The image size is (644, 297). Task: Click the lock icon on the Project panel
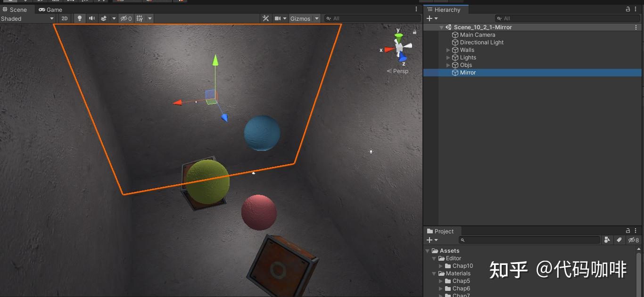627,231
